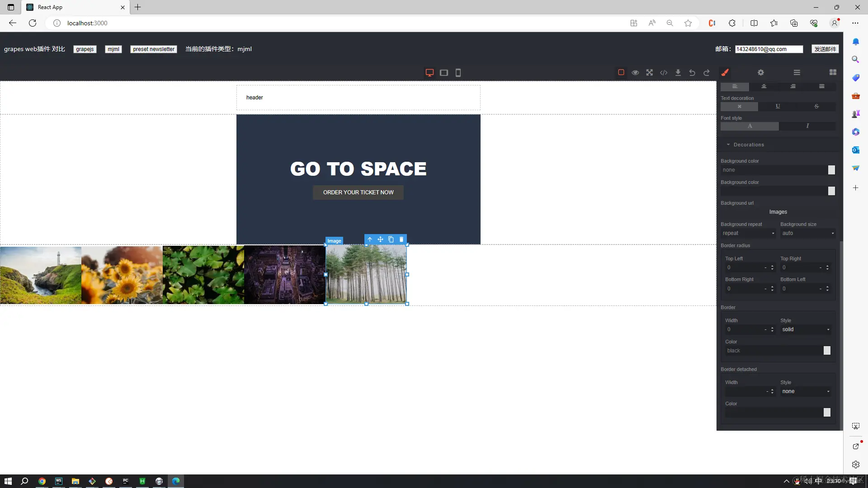Open the blocks grid panel

click(833, 72)
